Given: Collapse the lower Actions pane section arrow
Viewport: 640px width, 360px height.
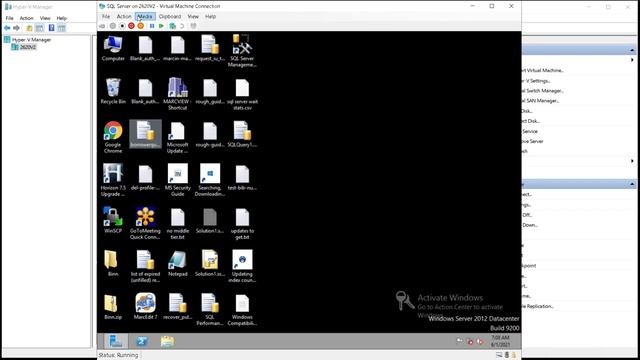Looking at the screenshot, I should pyautogui.click(x=632, y=184).
